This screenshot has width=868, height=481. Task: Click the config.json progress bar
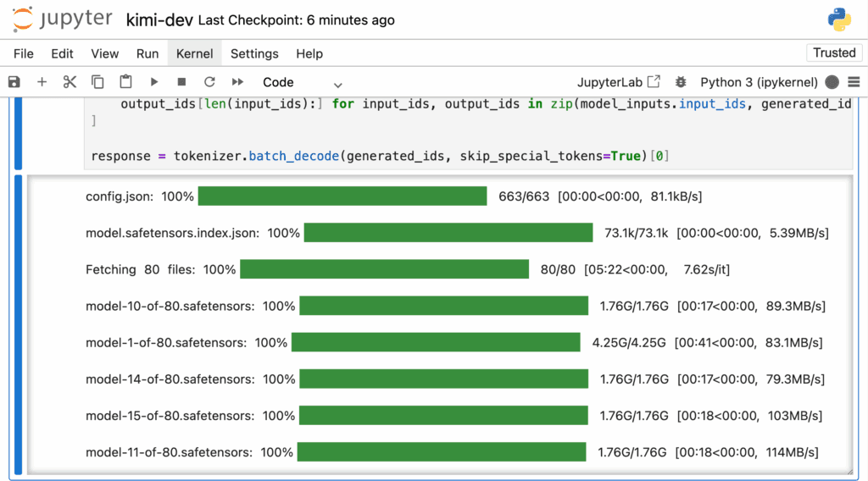tap(342, 196)
